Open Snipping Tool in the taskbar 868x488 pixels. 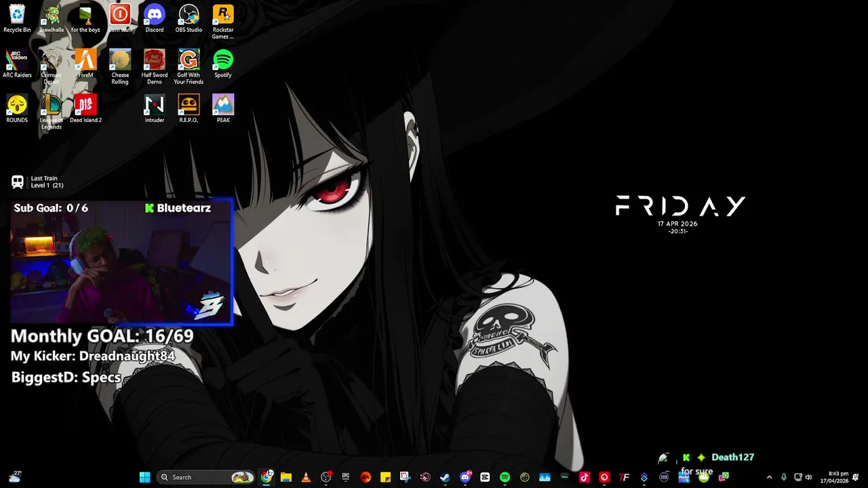[405, 477]
